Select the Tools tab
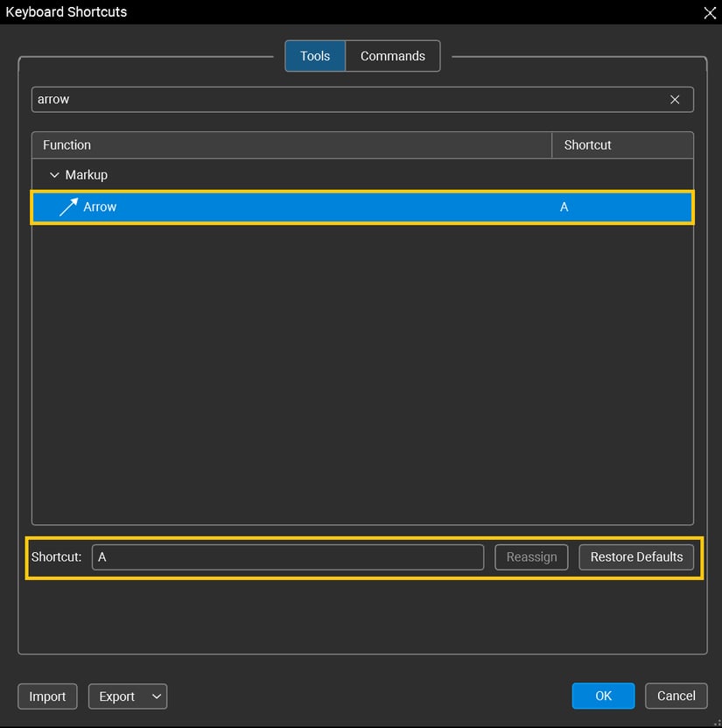Screen dimensions: 722x728 (x=315, y=55)
